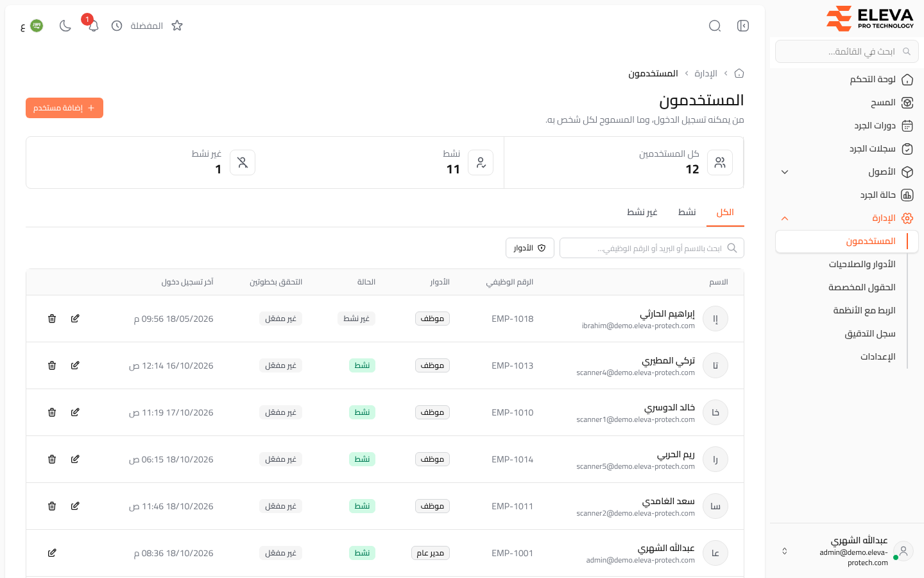Delete user إبراهيم الحارثي with trash icon
The height and width of the screenshot is (578, 924).
(x=52, y=319)
